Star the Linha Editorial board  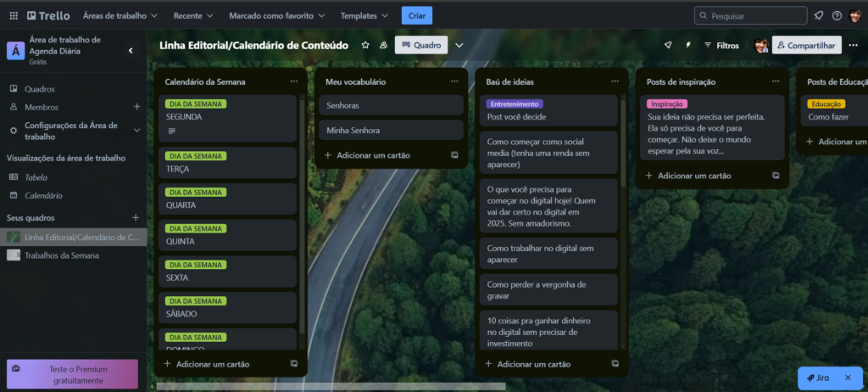(x=365, y=45)
